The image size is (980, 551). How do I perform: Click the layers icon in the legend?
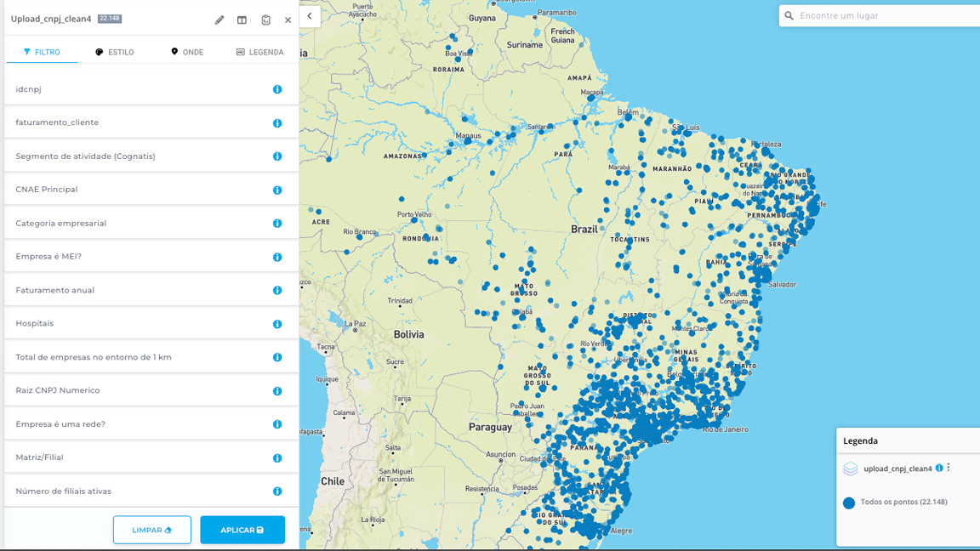point(851,469)
